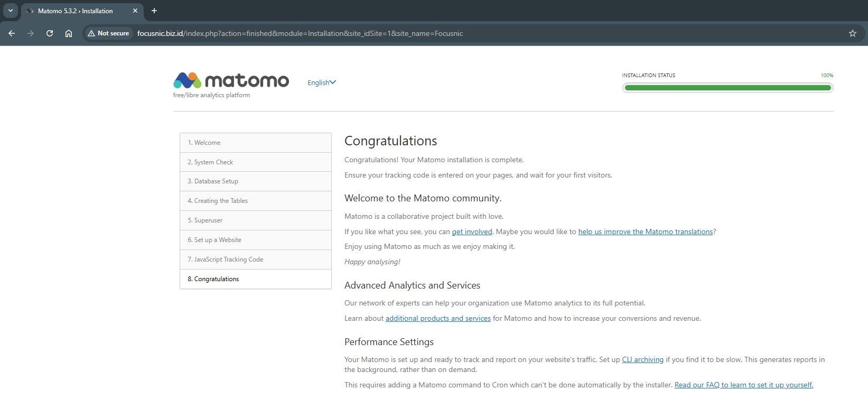Open the English language dropdown
Viewport: 868px width, 399px height.
click(x=321, y=82)
